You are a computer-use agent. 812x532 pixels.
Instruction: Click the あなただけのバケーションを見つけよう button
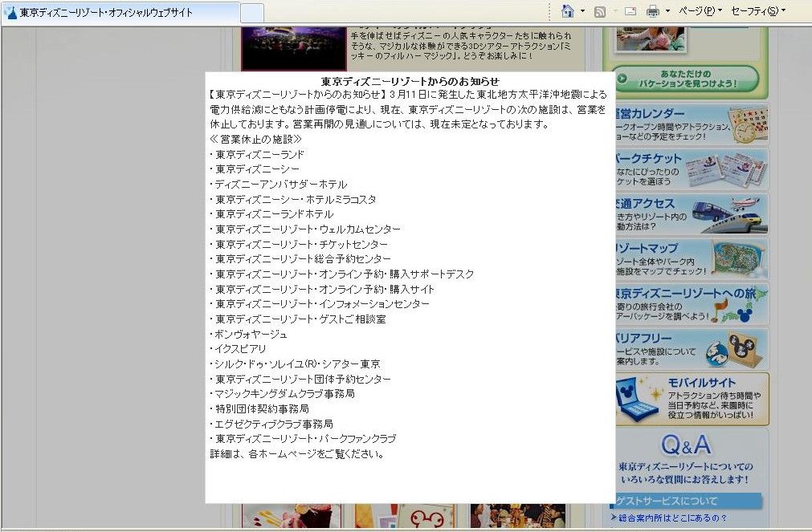pyautogui.click(x=685, y=79)
